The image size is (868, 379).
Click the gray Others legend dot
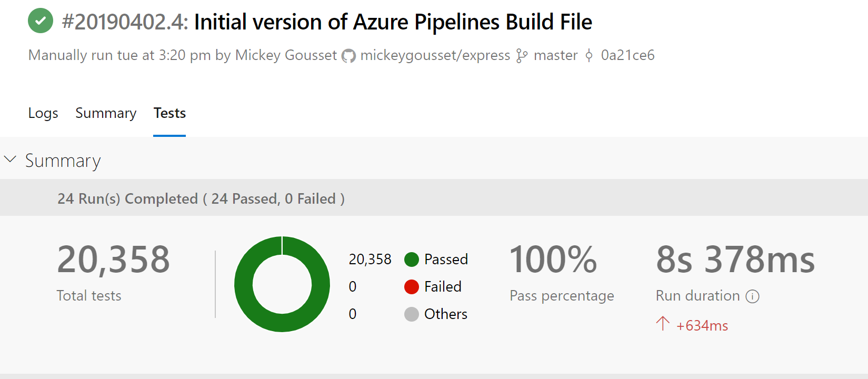[412, 314]
